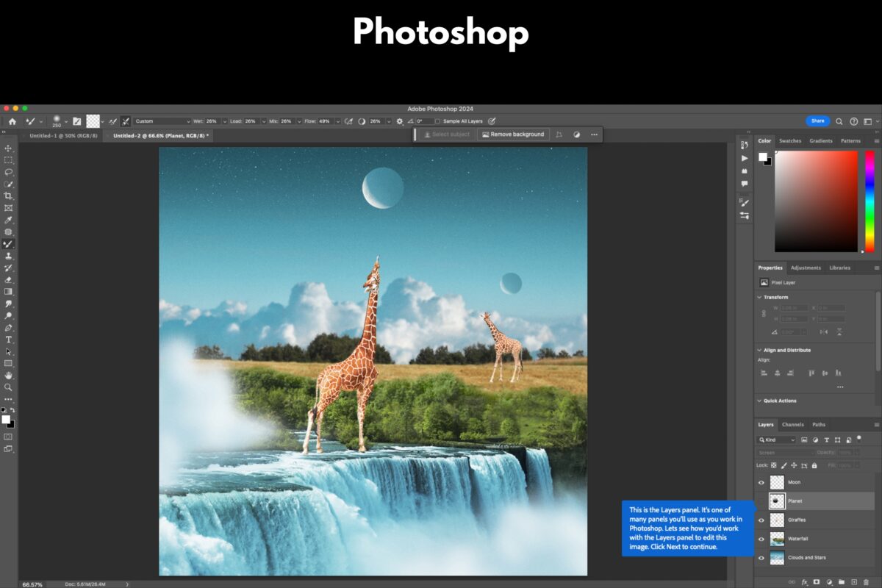
Task: Open the Add Layer Style menu
Action: pos(805,581)
